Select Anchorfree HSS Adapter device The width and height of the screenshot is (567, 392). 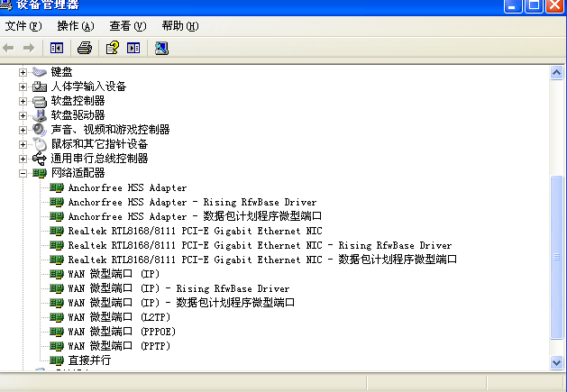[127, 187]
